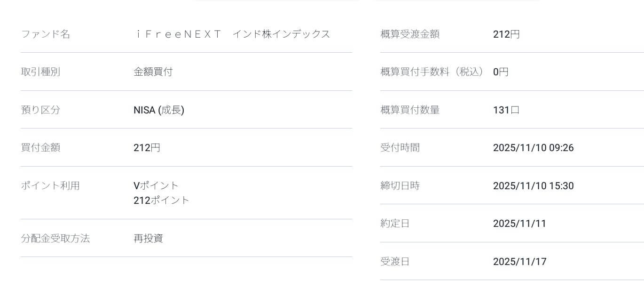
Task: Click the 212ポイント value
Action: pos(161,201)
